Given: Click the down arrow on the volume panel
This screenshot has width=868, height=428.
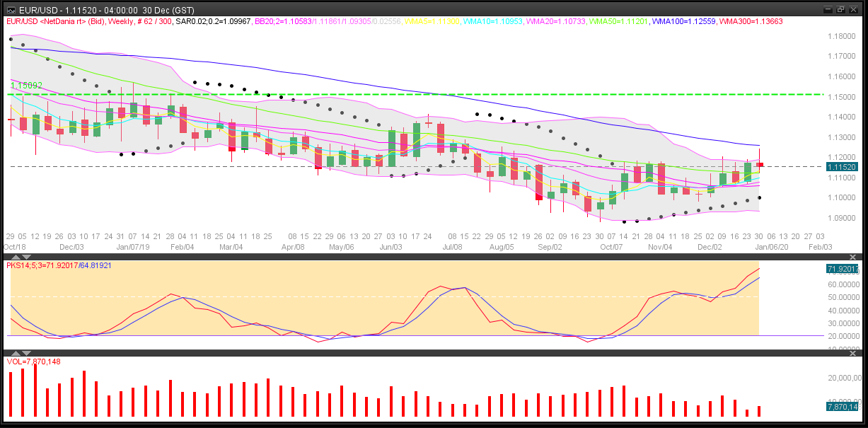Looking at the screenshot, I should click(x=27, y=352).
